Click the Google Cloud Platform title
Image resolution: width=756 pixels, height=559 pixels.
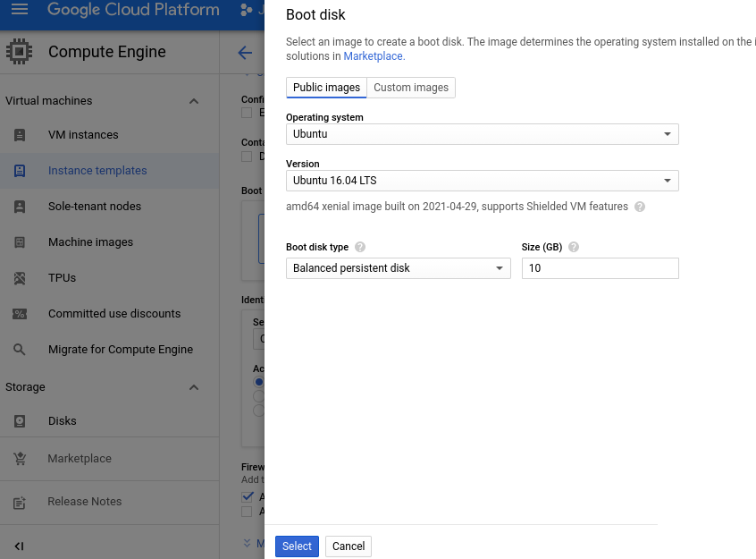tap(133, 9)
